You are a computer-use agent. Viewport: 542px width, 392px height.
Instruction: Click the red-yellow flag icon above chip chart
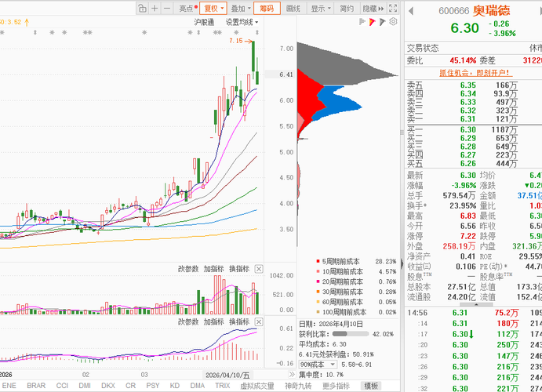point(372,22)
